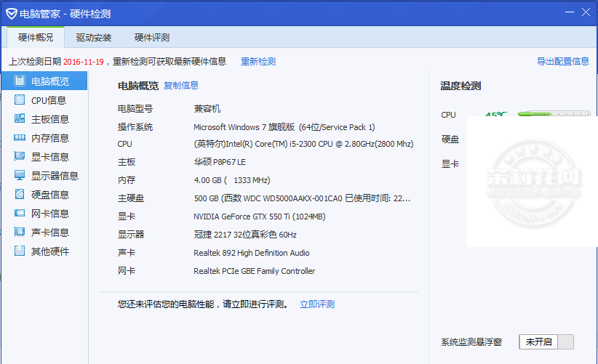Close the 硬件检测 window
Screen dimensions: 598x364
click(586, 12)
